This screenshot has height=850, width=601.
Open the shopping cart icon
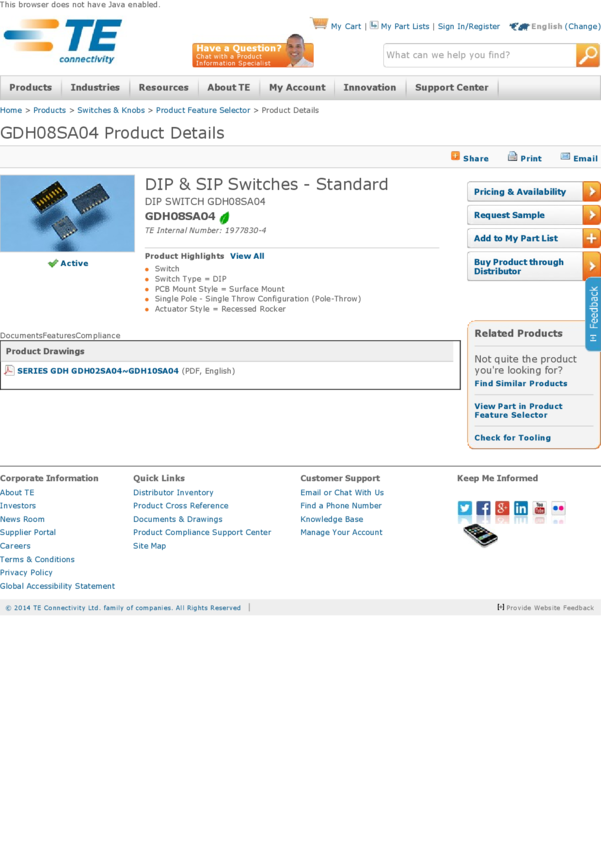319,23
